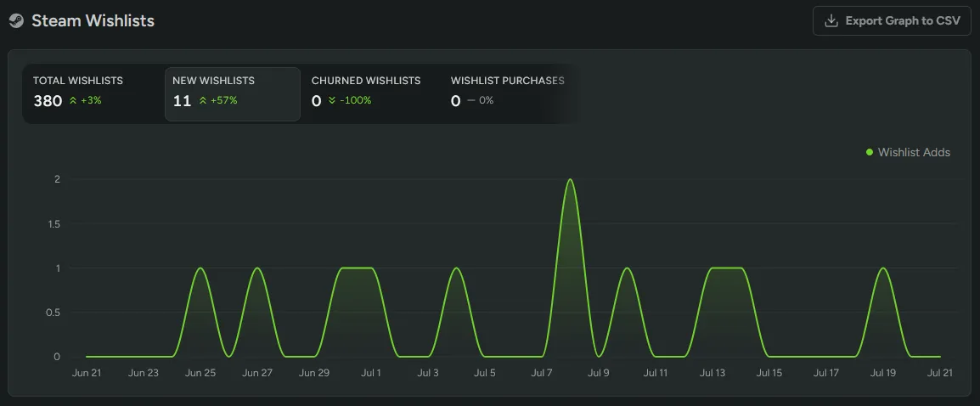Click the Jul 9 axis label
Viewport: 980px width, 406px height.
pos(598,373)
